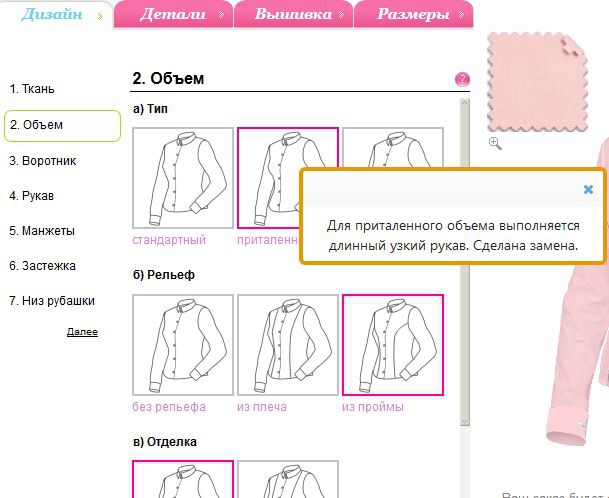
Task: Open 4. Рукав section in sidebar
Action: pyautogui.click(x=32, y=195)
